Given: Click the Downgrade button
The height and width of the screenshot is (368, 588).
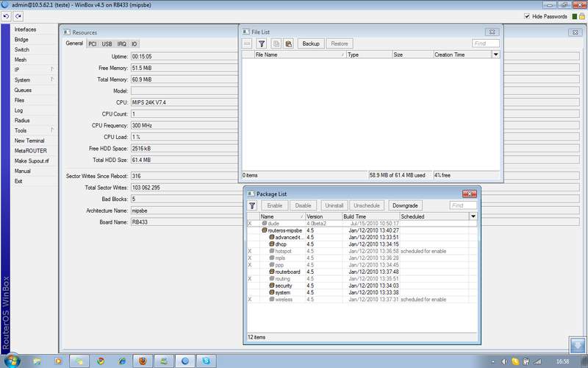Looking at the screenshot, I should tap(405, 205).
